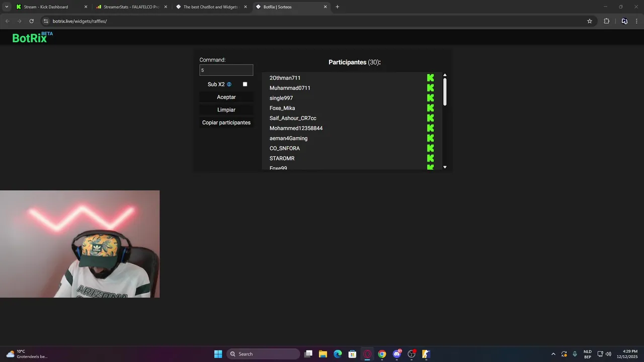Click Kick icon beside CO_SNFORA
This screenshot has height=362, width=644.
(x=430, y=148)
